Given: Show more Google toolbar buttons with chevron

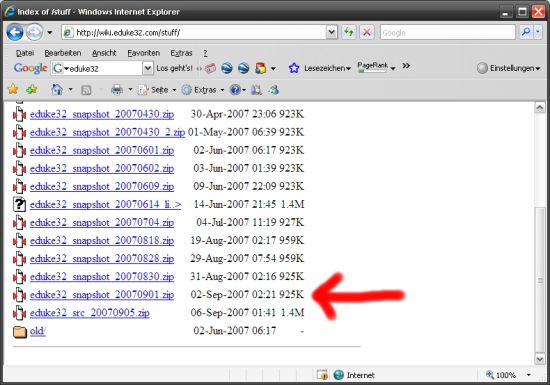Looking at the screenshot, I should coord(406,66).
